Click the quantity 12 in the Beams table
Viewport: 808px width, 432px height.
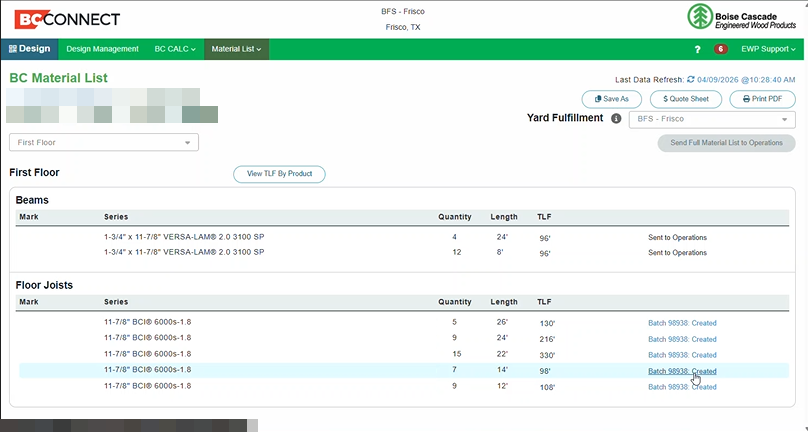pos(456,252)
